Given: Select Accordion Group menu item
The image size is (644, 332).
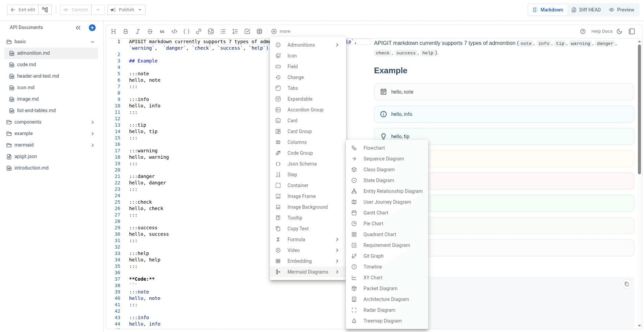Looking at the screenshot, I should [x=308, y=110].
